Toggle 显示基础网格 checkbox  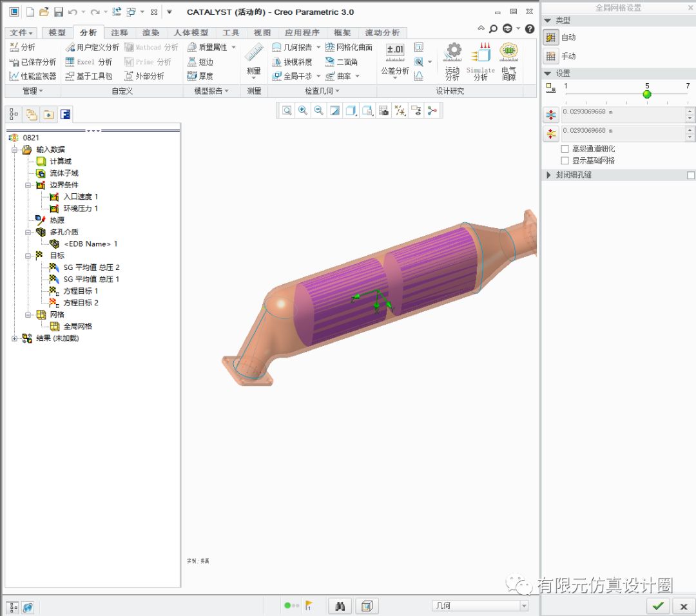click(x=565, y=160)
